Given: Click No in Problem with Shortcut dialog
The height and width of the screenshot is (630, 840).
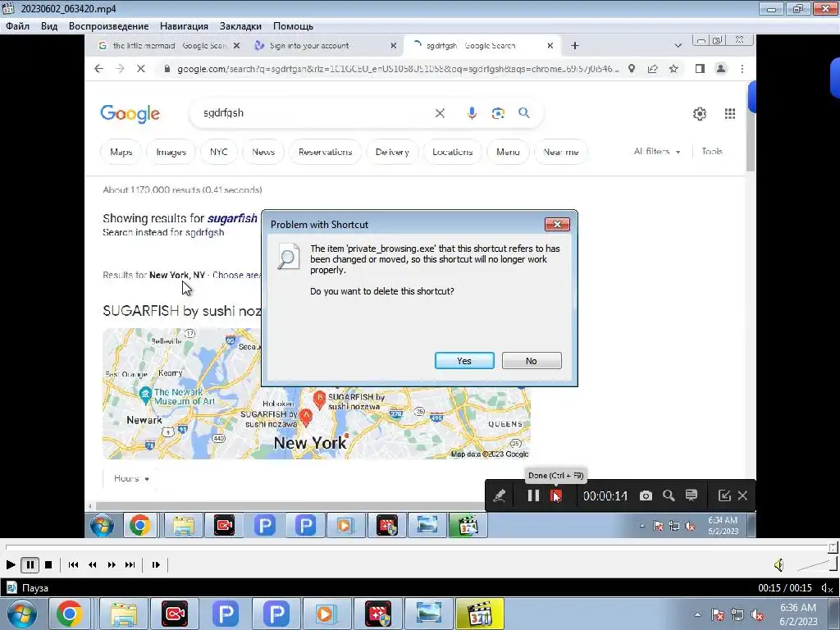Looking at the screenshot, I should (532, 361).
